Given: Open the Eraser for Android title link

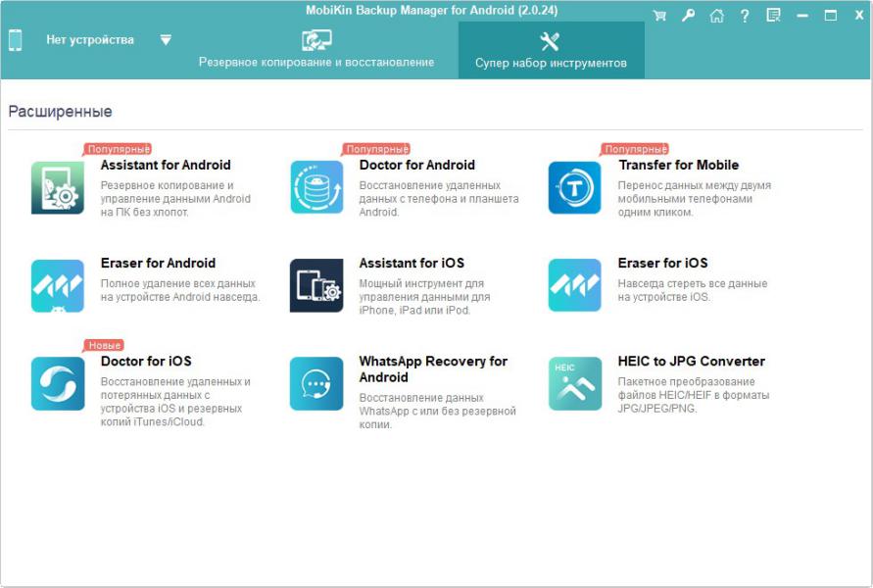Looking at the screenshot, I should pos(158,263).
